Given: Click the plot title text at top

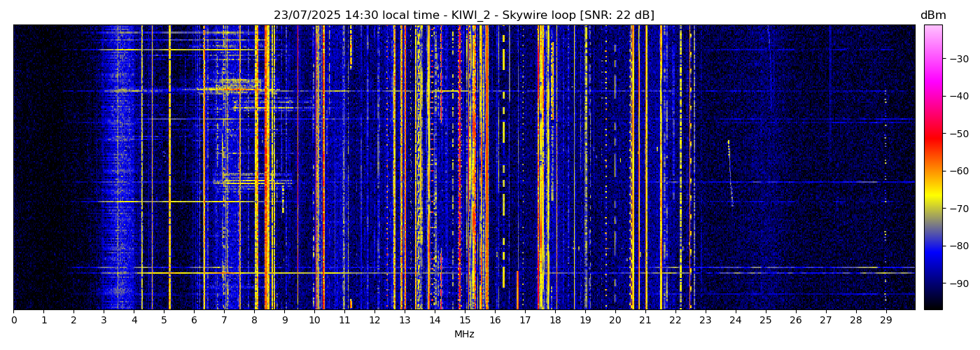Looking at the screenshot, I should [x=463, y=15].
